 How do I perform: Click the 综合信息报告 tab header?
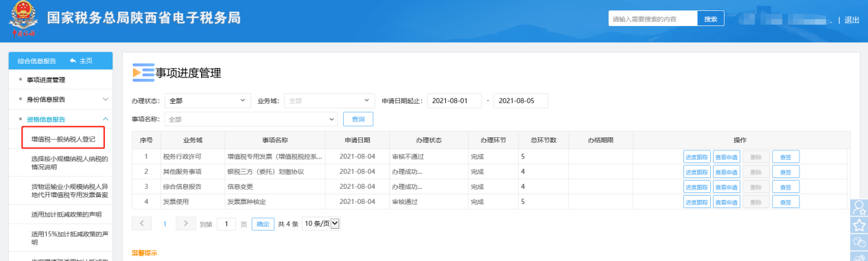pos(37,61)
